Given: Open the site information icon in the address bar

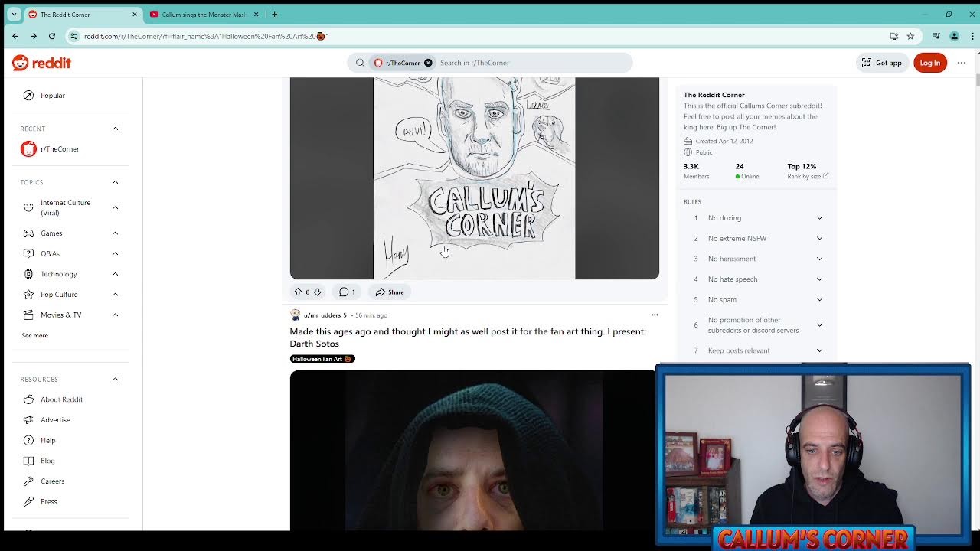Looking at the screenshot, I should tap(73, 36).
